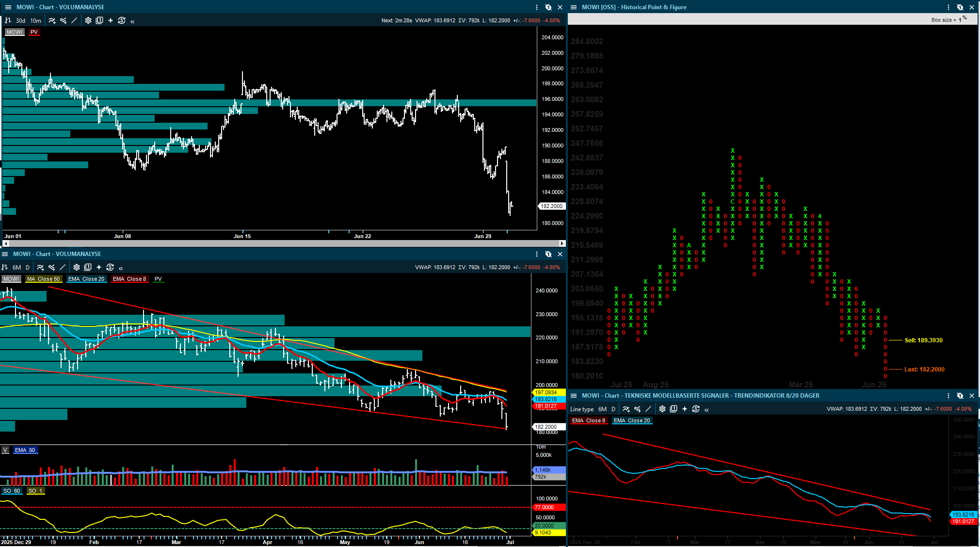Add indicator icon in Trendindikator chart toolbar
Viewport: 980px width, 547px height.
coord(626,409)
